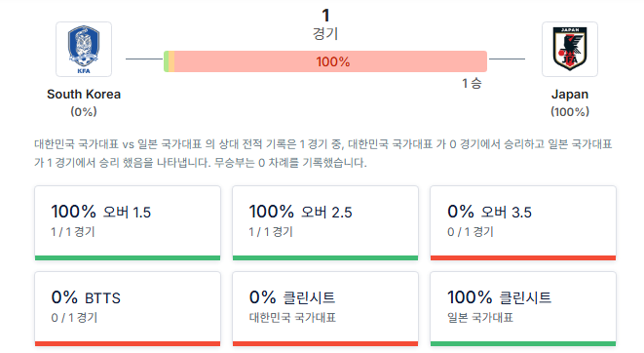Click the Japan JFA crest logo
Image resolution: width=644 pixels, height=353 pixels.
(x=570, y=50)
